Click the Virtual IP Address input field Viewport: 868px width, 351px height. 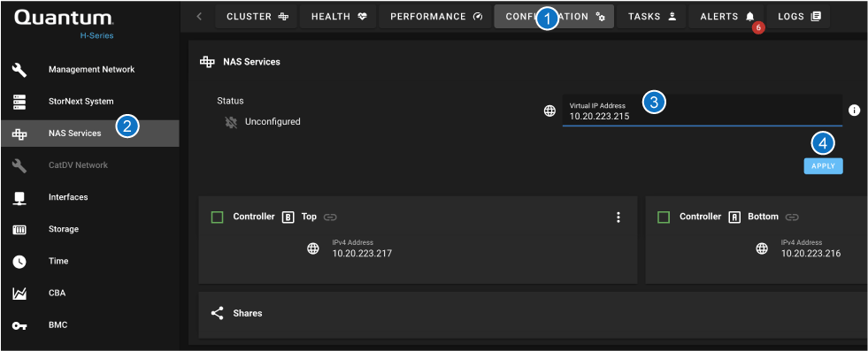tap(703, 111)
